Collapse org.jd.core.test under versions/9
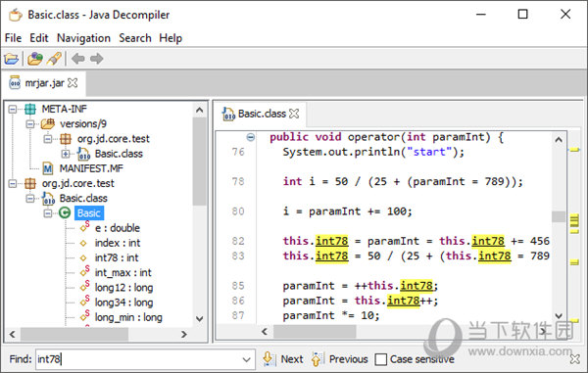 pyautogui.click(x=48, y=139)
